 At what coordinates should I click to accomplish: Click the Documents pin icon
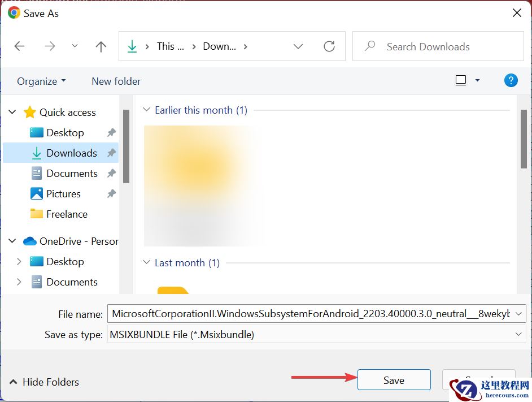click(x=112, y=173)
